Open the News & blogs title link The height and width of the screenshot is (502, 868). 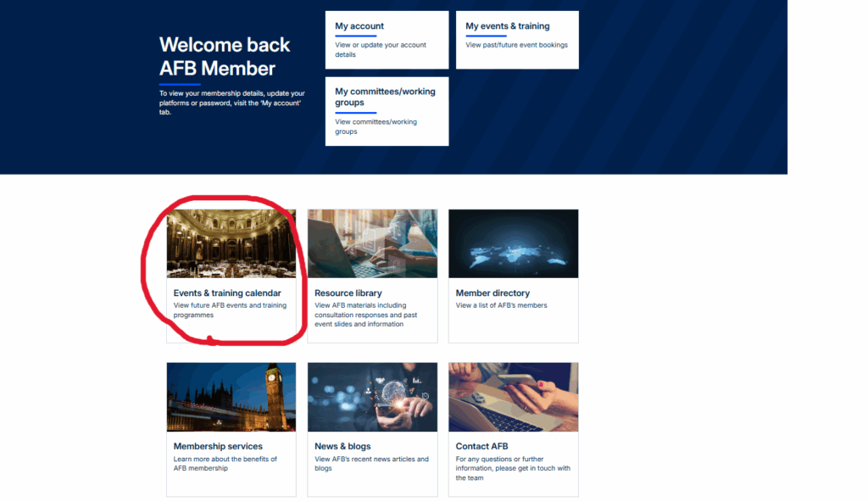click(x=342, y=447)
